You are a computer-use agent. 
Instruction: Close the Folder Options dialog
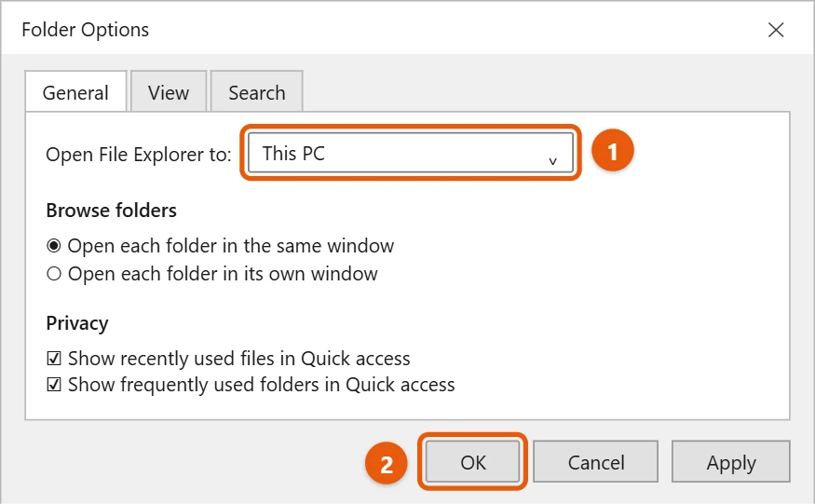click(x=776, y=30)
